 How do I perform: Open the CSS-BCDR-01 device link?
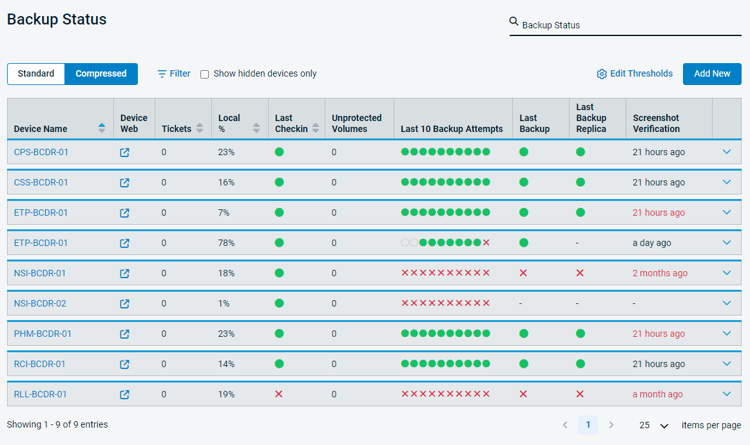click(41, 182)
